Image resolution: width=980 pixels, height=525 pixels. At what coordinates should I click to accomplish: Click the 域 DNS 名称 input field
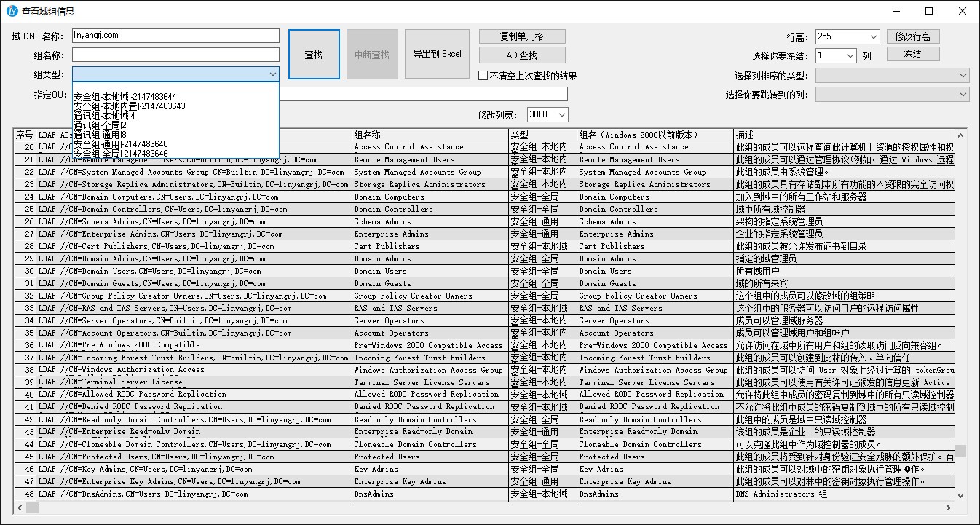point(175,36)
